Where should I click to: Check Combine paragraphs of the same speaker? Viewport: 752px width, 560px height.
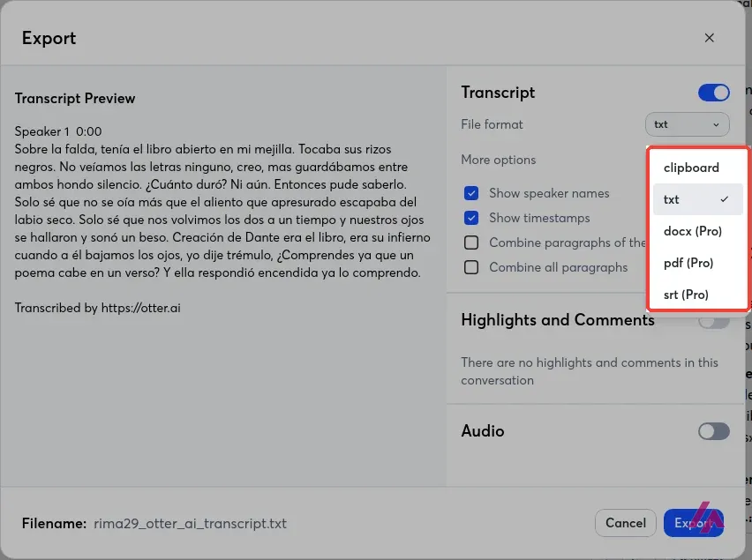pos(471,243)
